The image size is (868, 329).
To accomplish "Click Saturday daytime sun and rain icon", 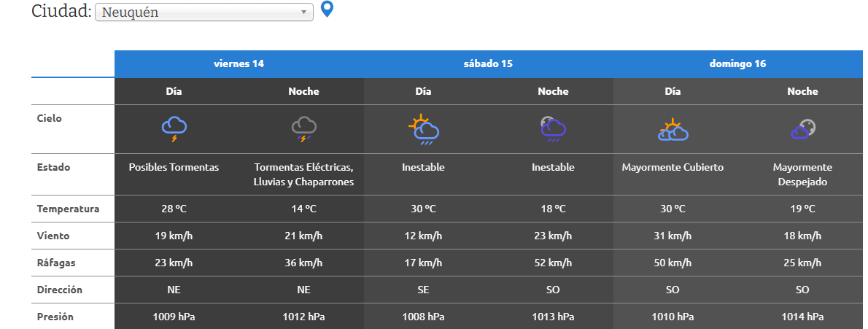I will (x=423, y=128).
